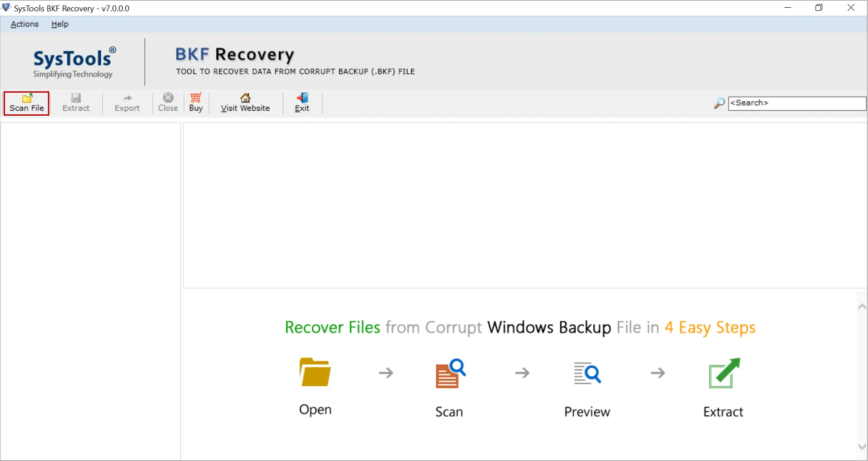Click the scrollbar up arrow
Image resolution: width=868 pixels, height=461 pixels.
[862, 306]
